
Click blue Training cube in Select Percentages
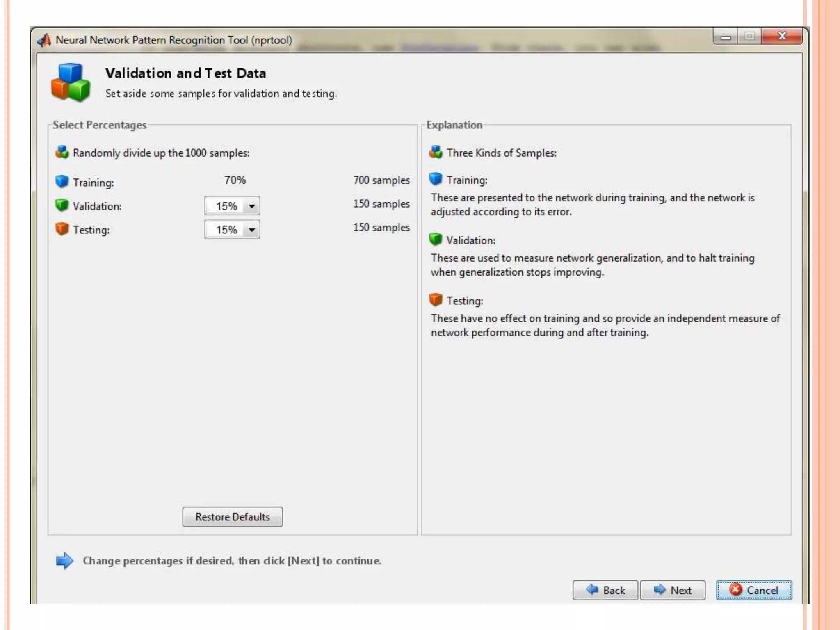(62, 181)
